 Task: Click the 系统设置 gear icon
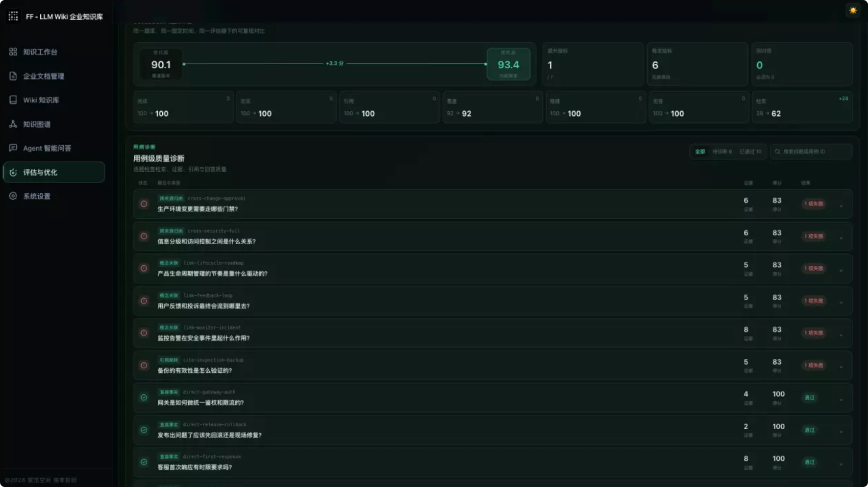(x=13, y=196)
